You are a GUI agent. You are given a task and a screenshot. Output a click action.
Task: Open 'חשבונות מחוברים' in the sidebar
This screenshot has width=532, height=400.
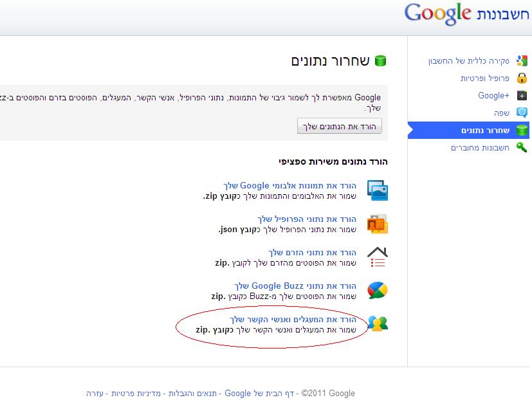[x=480, y=147]
